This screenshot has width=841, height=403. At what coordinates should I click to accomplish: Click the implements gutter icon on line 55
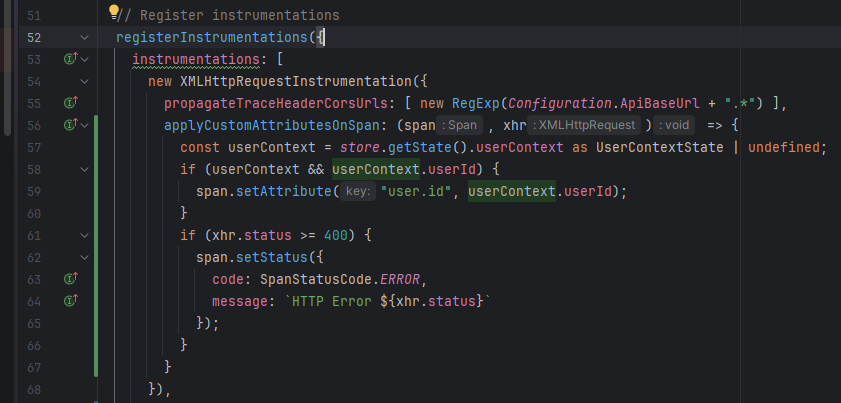(70, 103)
